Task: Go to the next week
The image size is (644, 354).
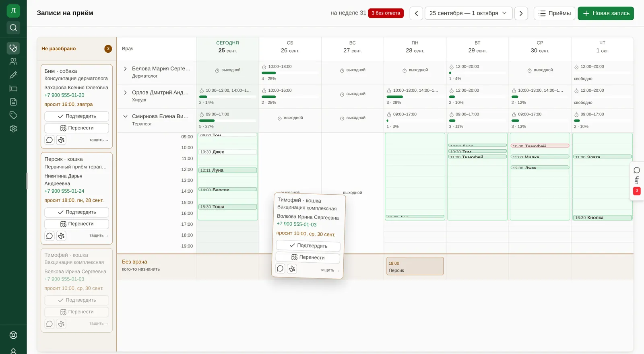Action: [x=521, y=13]
